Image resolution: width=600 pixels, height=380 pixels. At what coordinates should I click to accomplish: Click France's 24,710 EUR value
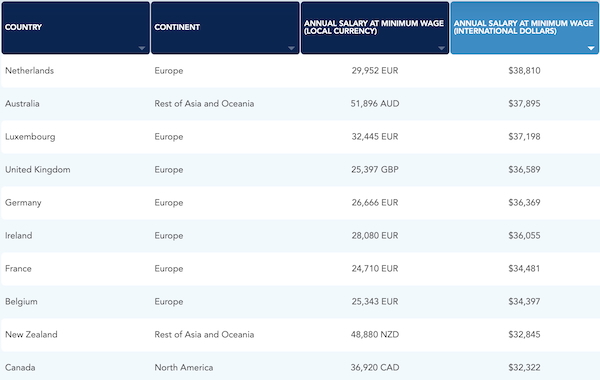[x=375, y=268]
